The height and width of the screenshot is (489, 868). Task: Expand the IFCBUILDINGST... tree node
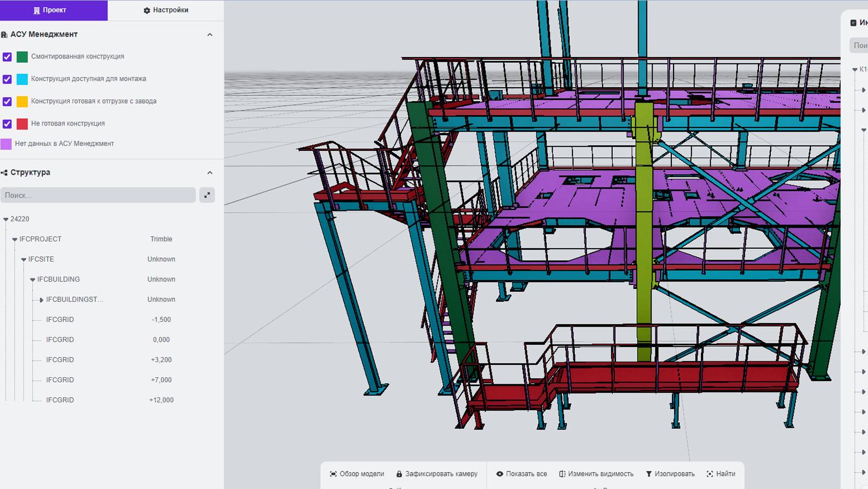41,300
